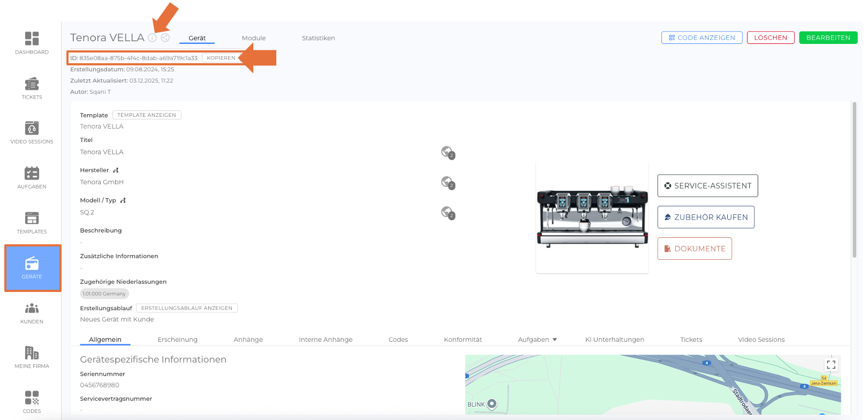This screenshot has height=420, width=868.
Task: Click the coffee machine image thumbnail
Action: 592,218
